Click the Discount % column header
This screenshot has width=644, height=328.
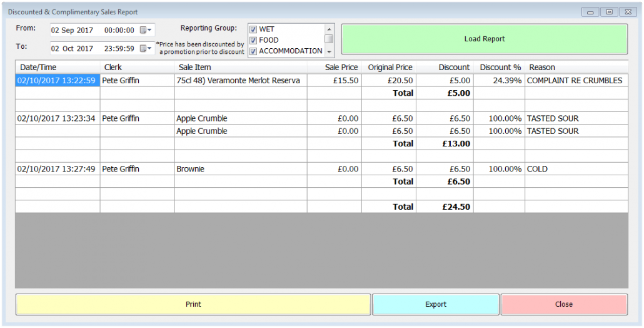pyautogui.click(x=499, y=68)
